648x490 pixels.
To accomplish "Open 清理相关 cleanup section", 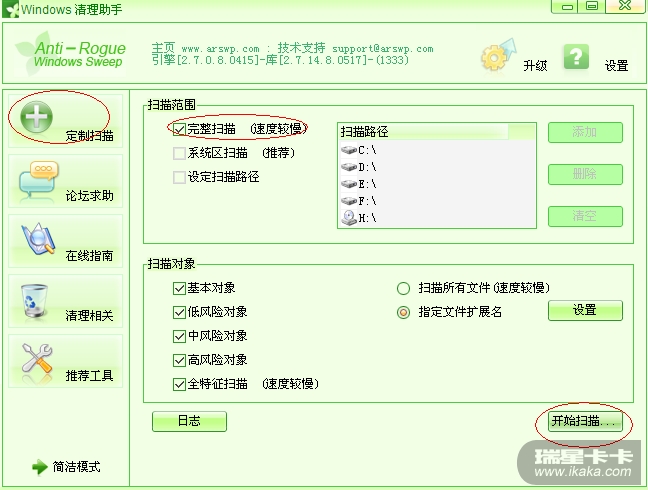I will coord(65,301).
